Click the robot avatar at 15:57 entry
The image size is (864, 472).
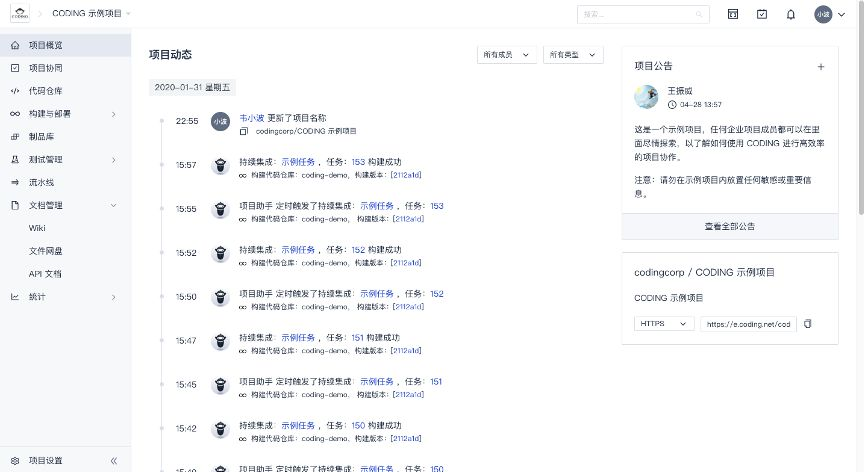(x=220, y=165)
